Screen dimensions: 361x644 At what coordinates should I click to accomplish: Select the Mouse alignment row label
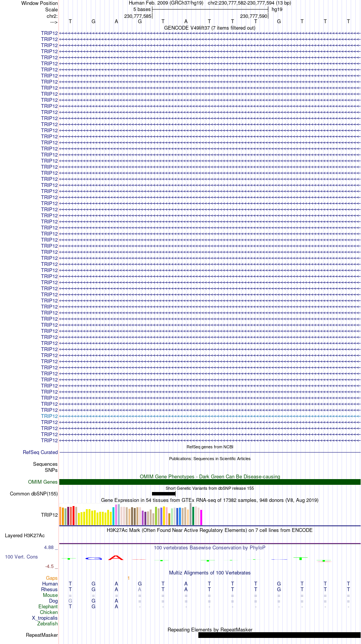(x=51, y=595)
